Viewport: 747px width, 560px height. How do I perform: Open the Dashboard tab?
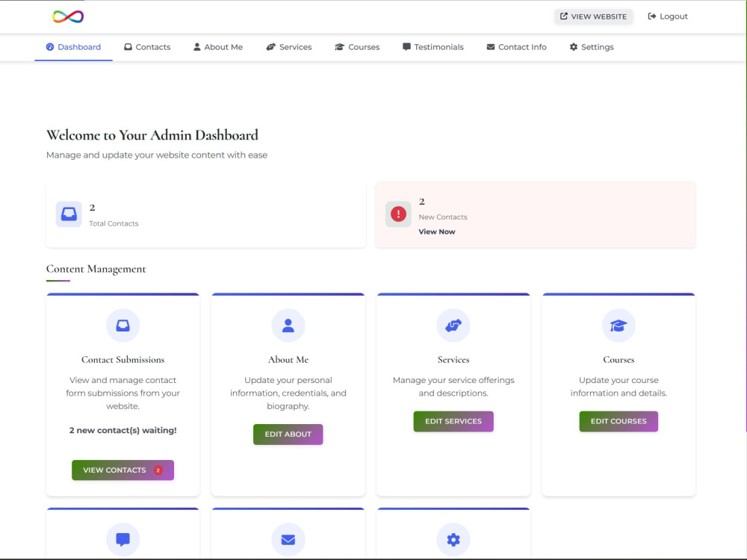click(x=73, y=46)
